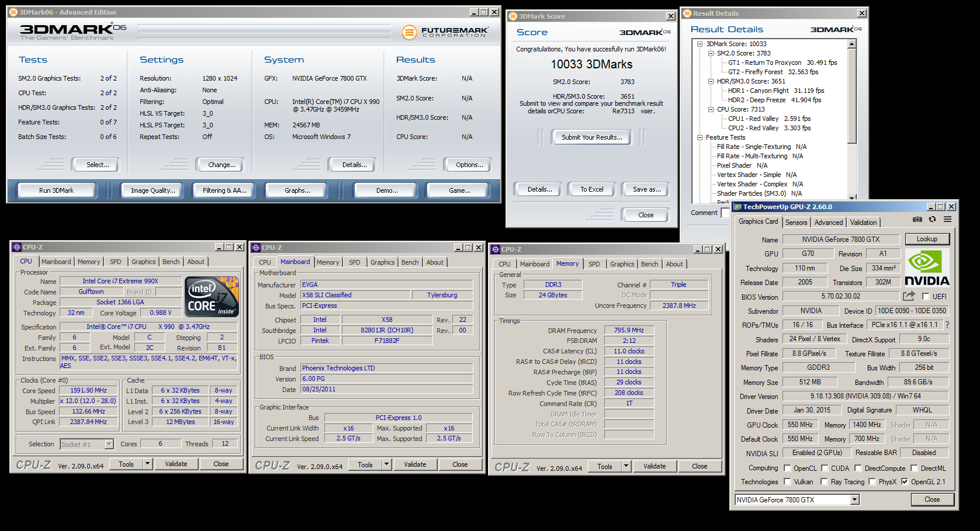Switch to the Sensors tab in GPU-Z
The image size is (980, 531).
pyautogui.click(x=796, y=223)
